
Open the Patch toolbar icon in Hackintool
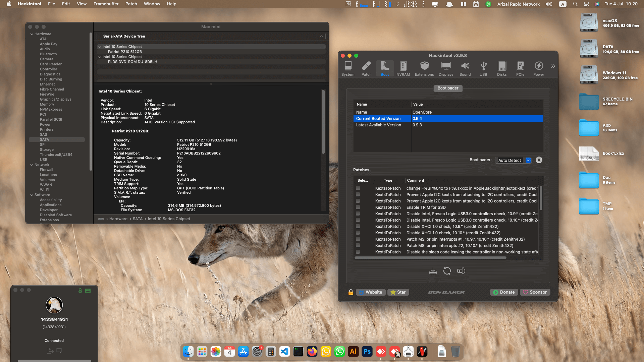pyautogui.click(x=366, y=69)
